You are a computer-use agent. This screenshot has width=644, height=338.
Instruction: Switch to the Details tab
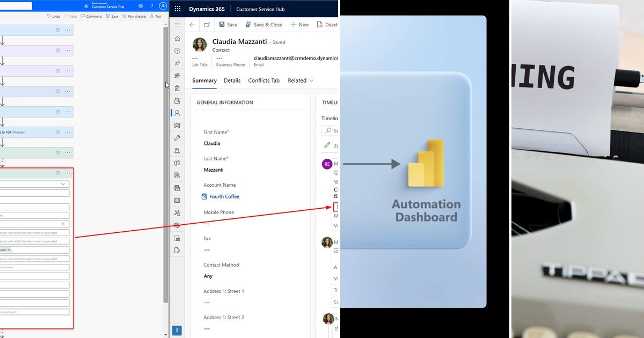pyautogui.click(x=232, y=80)
